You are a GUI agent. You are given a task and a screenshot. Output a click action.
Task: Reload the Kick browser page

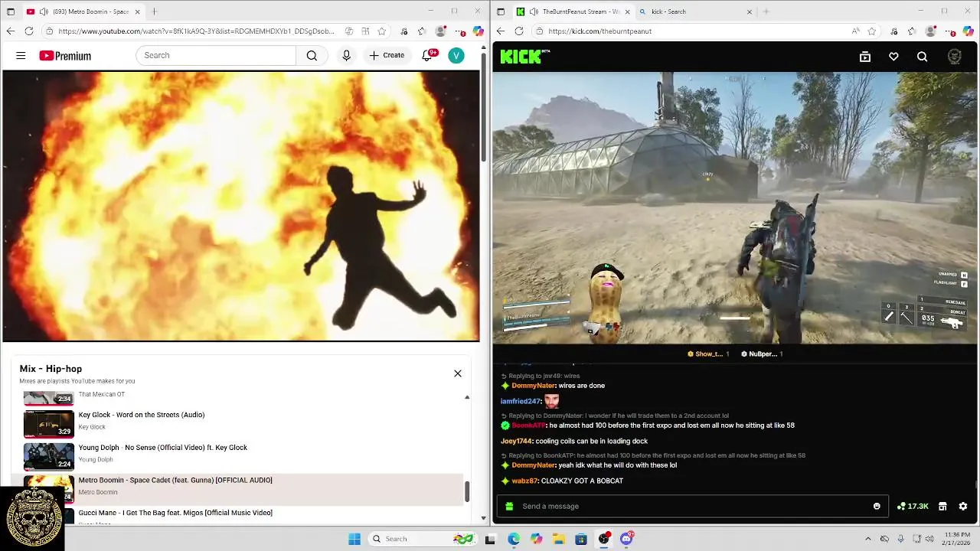tap(519, 31)
